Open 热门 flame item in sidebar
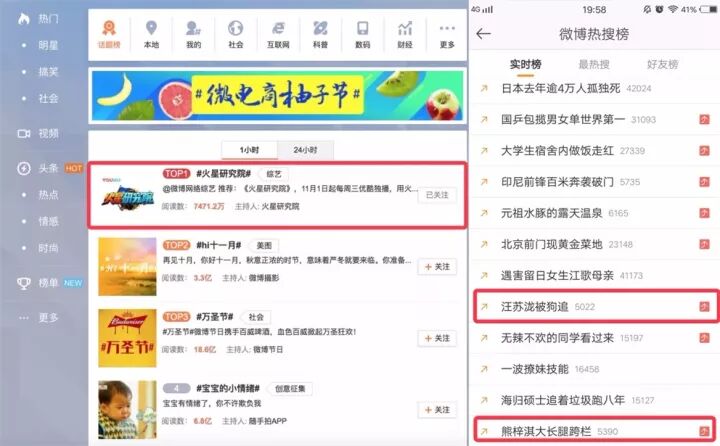The width and height of the screenshot is (720, 446). (38, 19)
